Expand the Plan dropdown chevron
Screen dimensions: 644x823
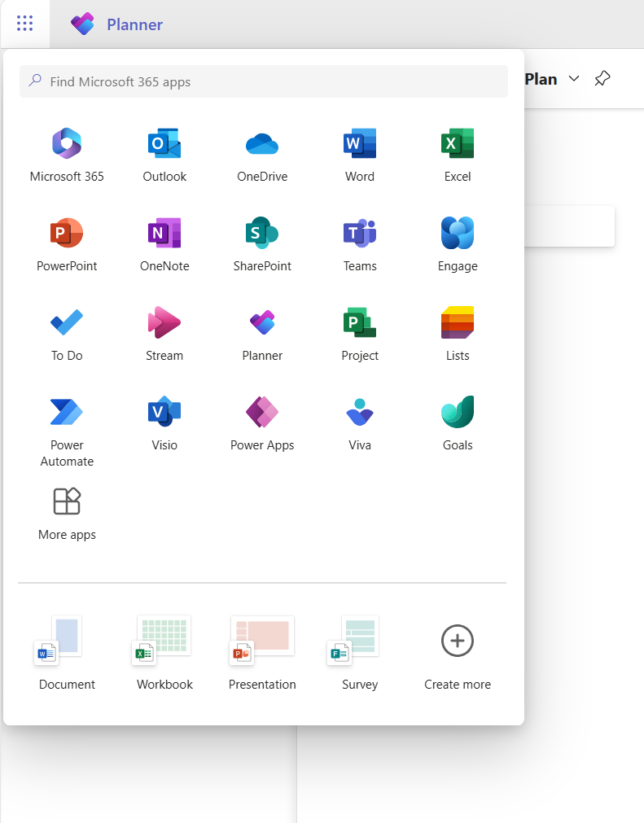coord(574,79)
